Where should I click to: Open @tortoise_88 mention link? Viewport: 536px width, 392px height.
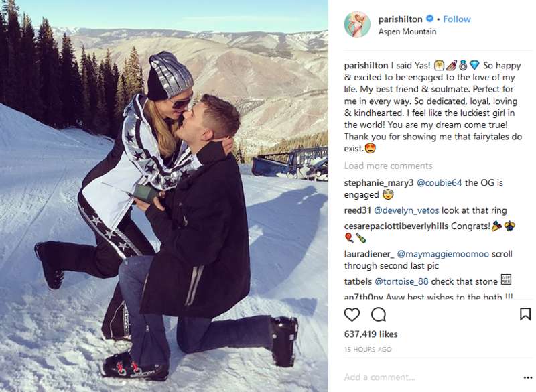[x=401, y=281]
